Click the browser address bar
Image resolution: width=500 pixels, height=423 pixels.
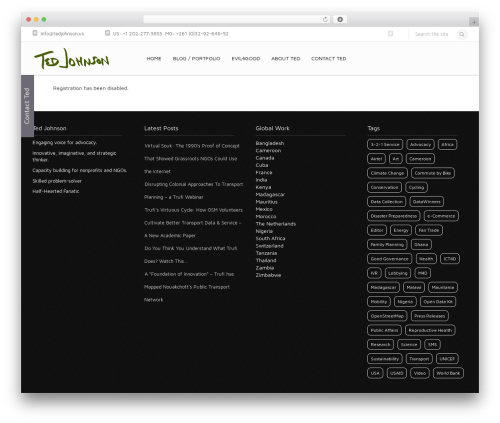click(237, 19)
